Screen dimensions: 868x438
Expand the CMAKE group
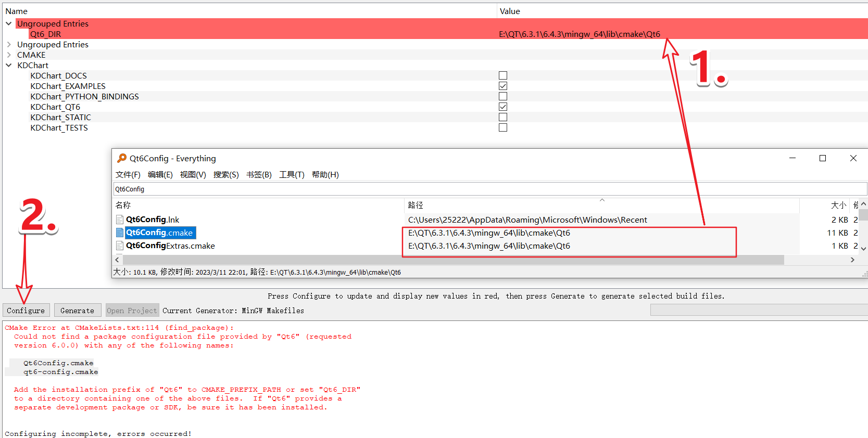pyautogui.click(x=9, y=55)
